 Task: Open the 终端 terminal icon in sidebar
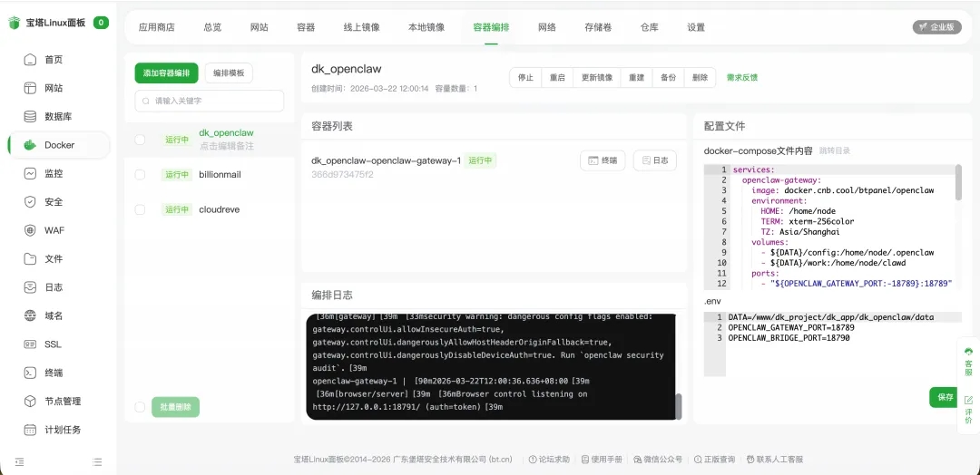(x=30, y=373)
